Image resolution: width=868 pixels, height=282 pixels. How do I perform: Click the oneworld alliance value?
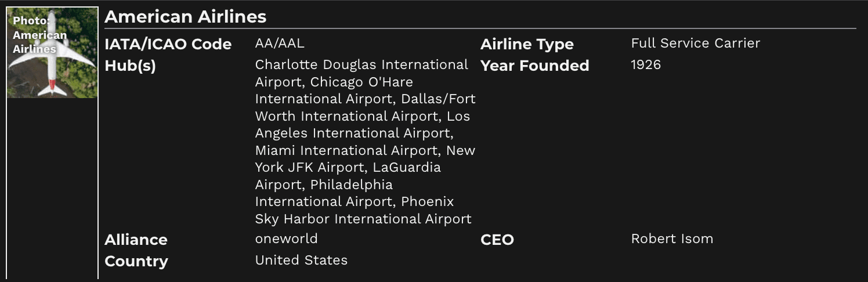tap(287, 238)
